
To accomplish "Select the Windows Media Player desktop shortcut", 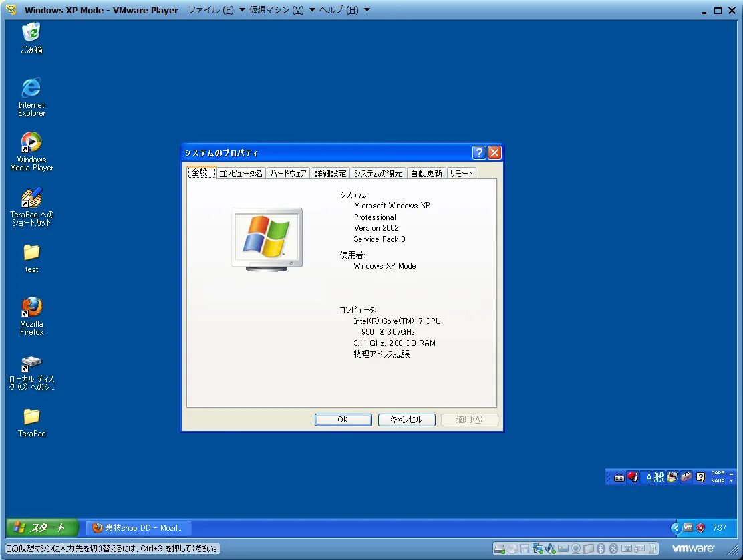I will click(31, 151).
